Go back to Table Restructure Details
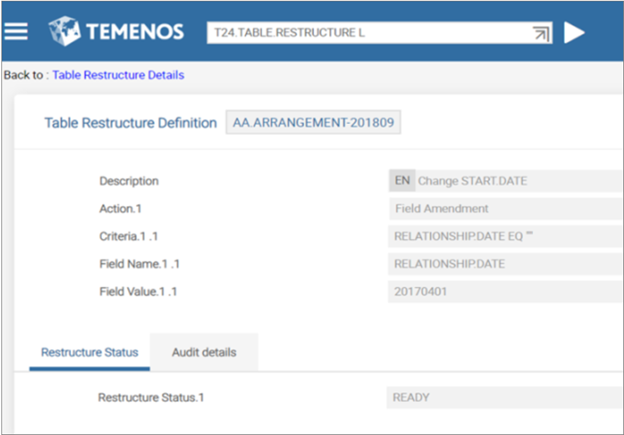624x435 pixels. click(x=118, y=75)
